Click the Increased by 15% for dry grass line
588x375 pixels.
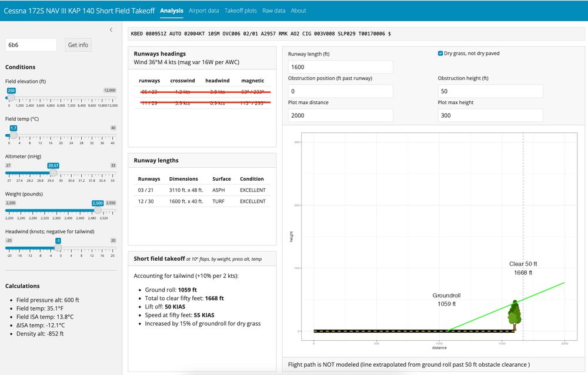(202, 324)
